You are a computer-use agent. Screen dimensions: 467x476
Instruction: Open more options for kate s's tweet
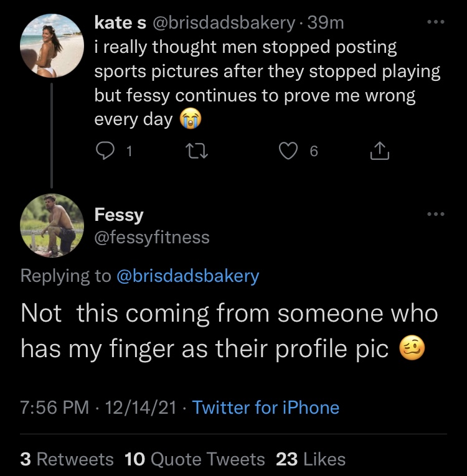(x=436, y=22)
